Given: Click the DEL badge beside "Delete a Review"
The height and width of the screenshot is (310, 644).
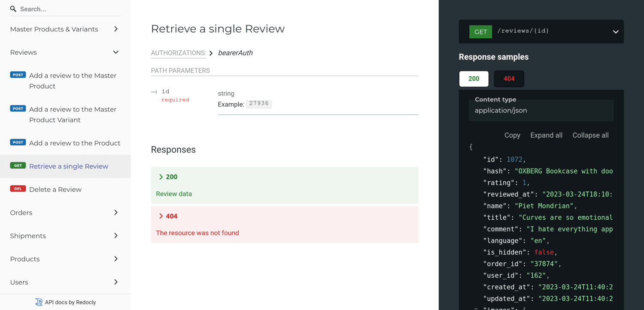Looking at the screenshot, I should pos(18,188).
